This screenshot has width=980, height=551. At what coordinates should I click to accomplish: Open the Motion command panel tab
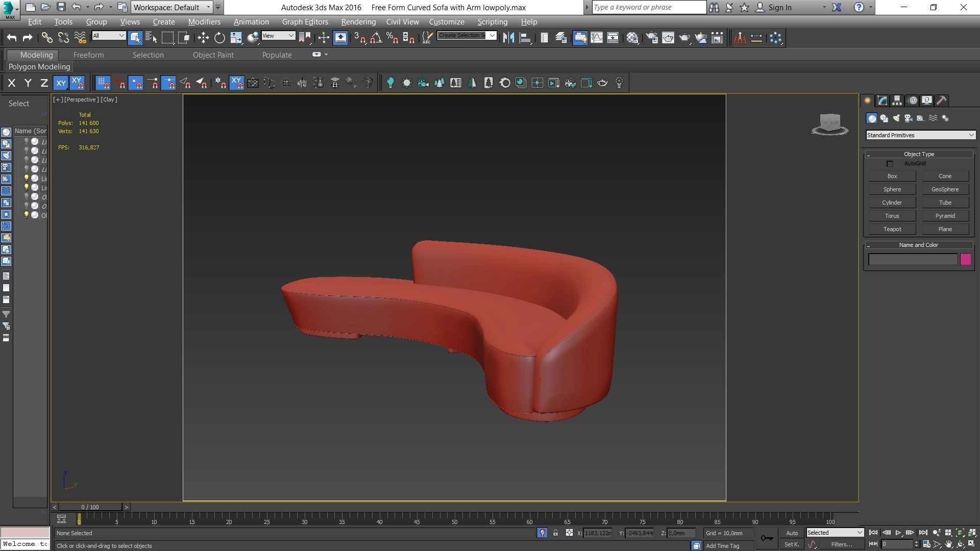(x=912, y=101)
